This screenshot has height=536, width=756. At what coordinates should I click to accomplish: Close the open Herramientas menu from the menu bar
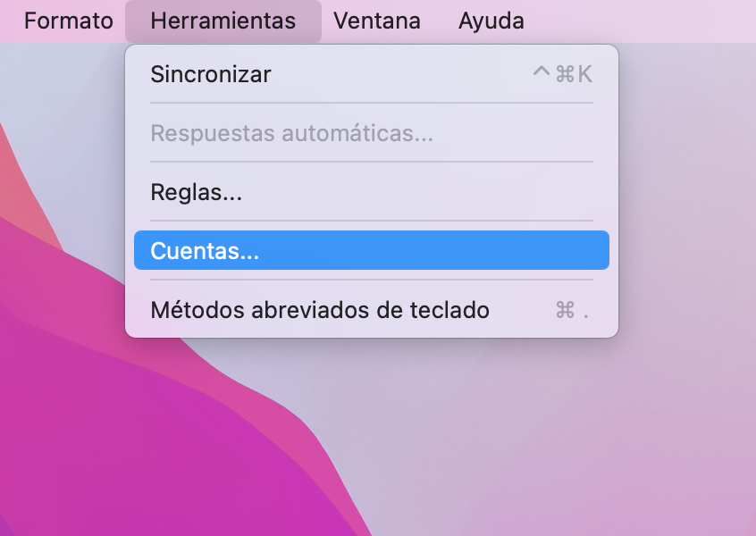coord(223,21)
